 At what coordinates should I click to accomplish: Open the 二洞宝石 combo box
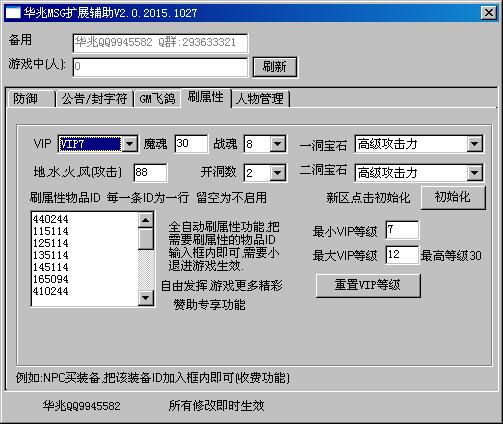coord(474,173)
